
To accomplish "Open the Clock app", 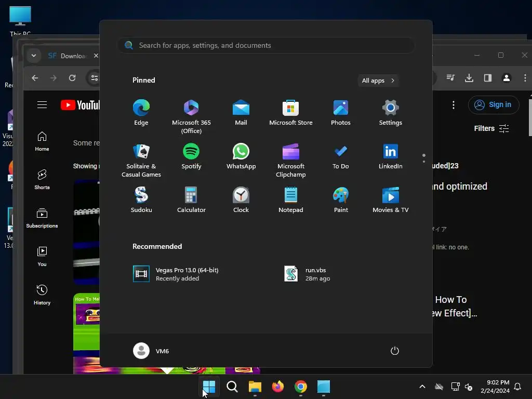I will coord(241,200).
